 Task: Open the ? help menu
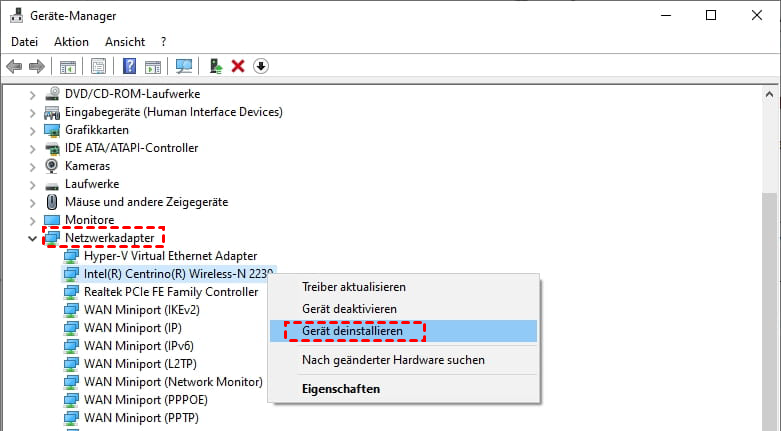point(163,42)
